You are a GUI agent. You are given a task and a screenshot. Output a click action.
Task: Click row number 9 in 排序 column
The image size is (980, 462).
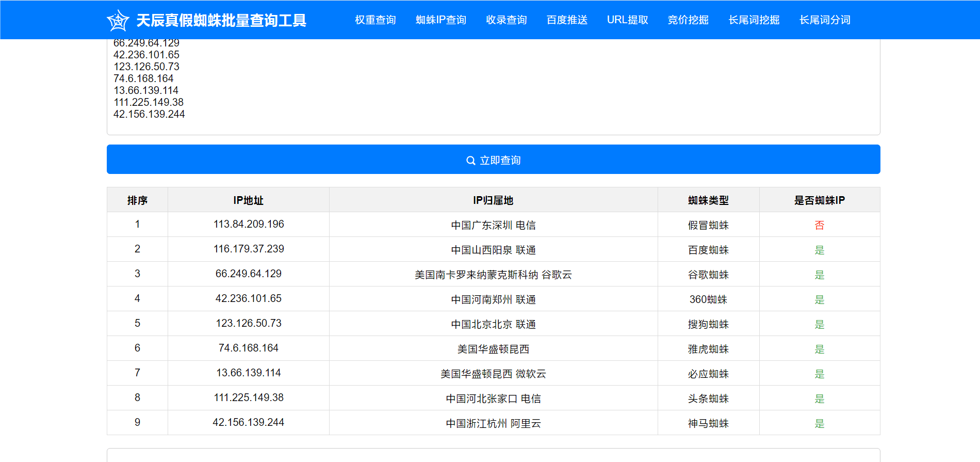pyautogui.click(x=137, y=422)
